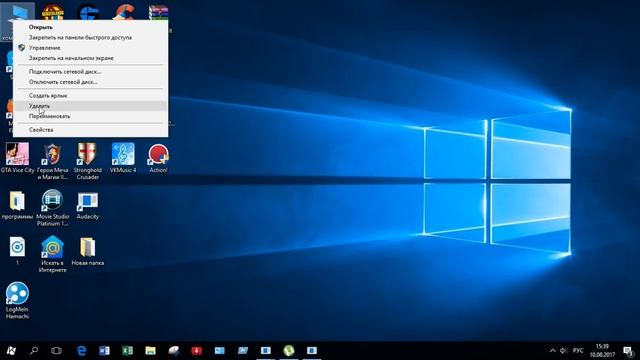This screenshot has height=360, width=640.
Task: Select the Stronghold Crusader desktop shortcut
Action: 88,161
